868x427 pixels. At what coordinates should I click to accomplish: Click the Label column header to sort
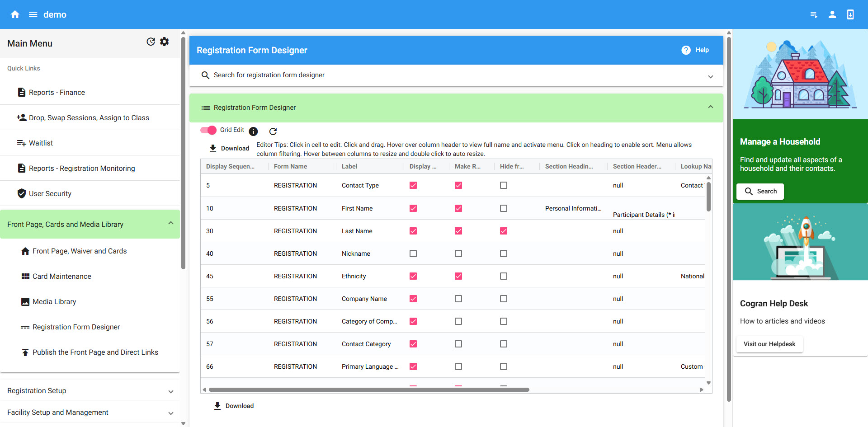tap(349, 166)
